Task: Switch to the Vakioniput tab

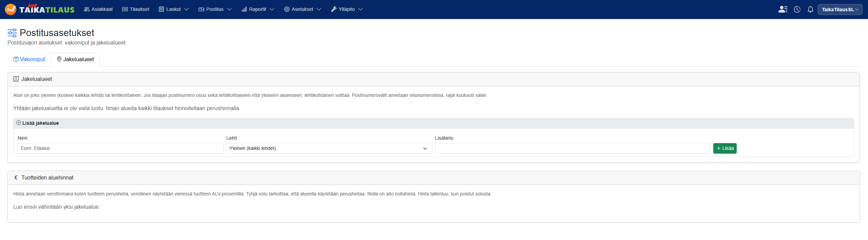Action: 29,59
